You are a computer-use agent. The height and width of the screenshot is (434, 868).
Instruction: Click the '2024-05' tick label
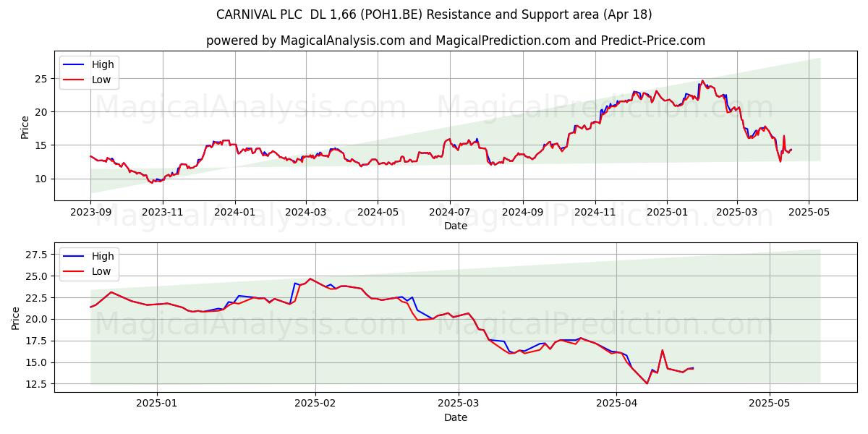click(377, 213)
